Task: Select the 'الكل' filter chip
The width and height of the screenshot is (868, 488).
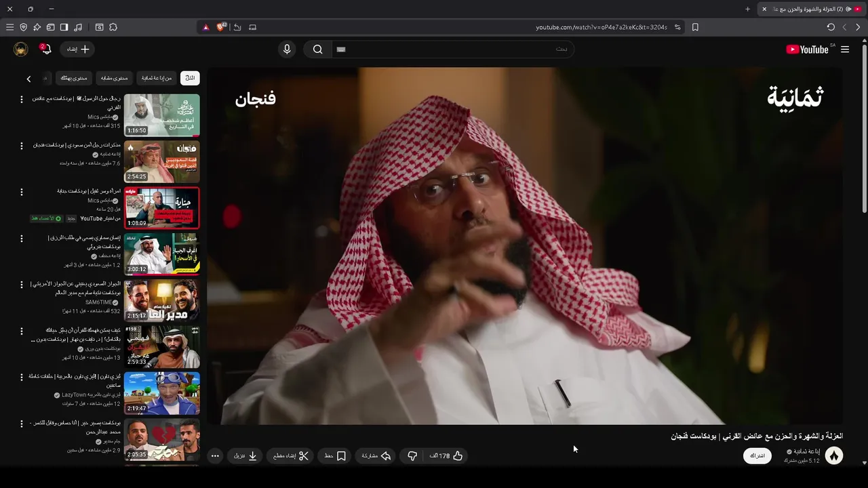Action: pyautogui.click(x=190, y=78)
